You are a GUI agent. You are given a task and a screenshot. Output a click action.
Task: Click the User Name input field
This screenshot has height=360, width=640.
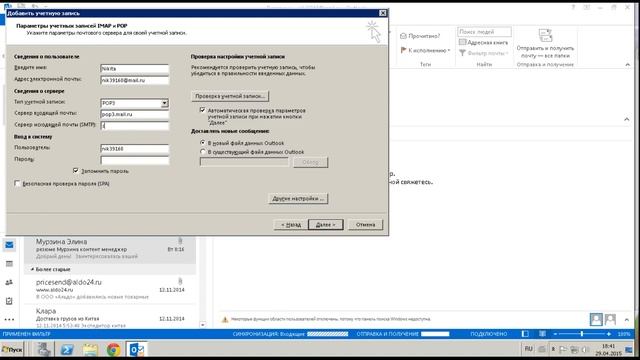[135, 149]
